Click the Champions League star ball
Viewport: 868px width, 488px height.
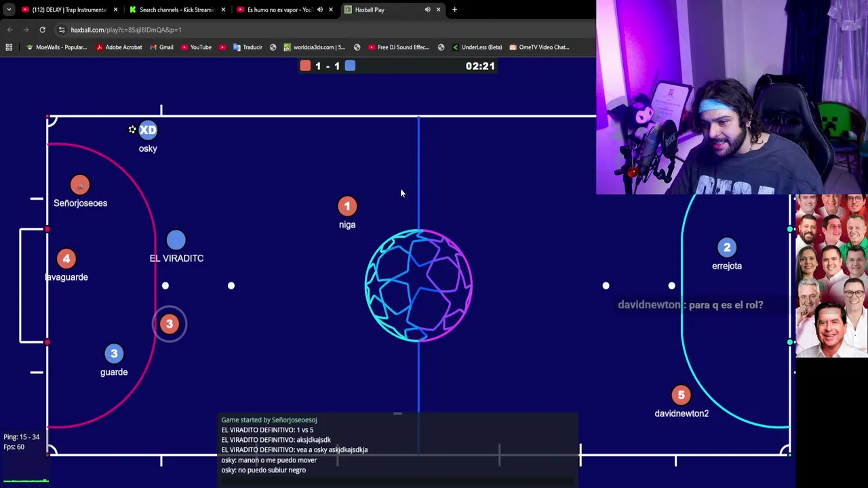click(418, 285)
